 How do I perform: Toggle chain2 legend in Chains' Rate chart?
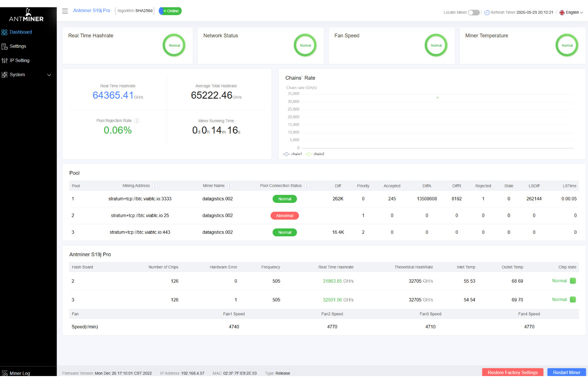point(315,154)
